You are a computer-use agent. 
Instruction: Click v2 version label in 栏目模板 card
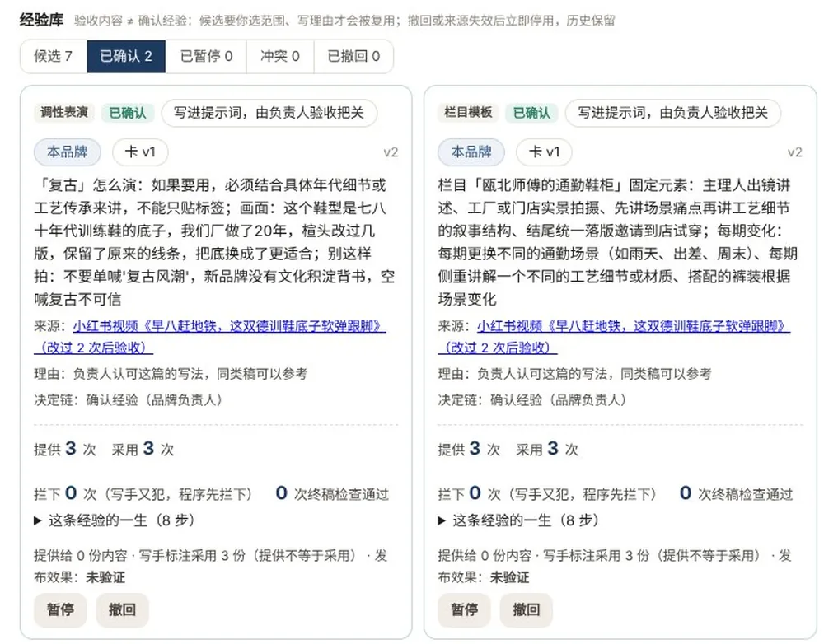pyautogui.click(x=794, y=152)
